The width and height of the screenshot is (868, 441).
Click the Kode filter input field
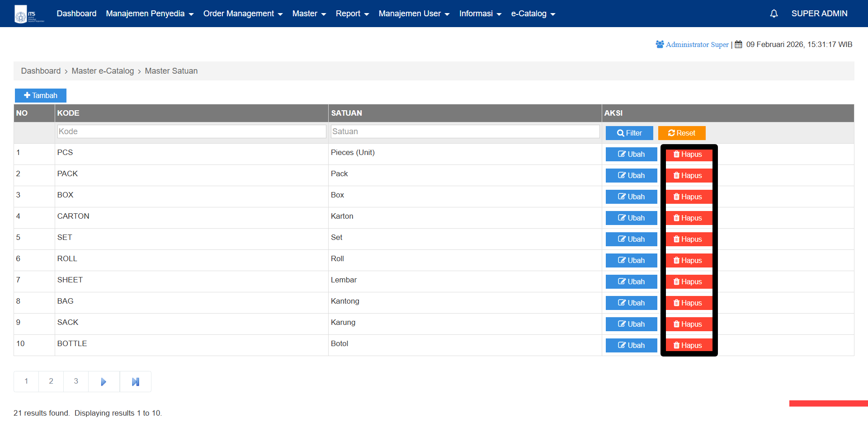(x=192, y=131)
